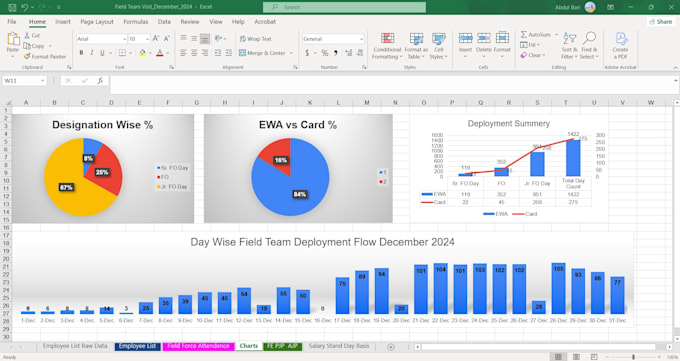Open the font size dropdown

coord(147,39)
